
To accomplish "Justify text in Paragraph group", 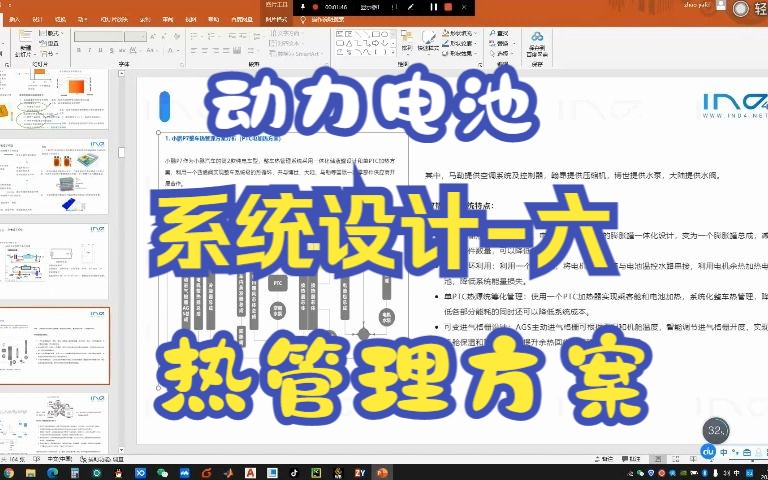I will coord(226,50).
